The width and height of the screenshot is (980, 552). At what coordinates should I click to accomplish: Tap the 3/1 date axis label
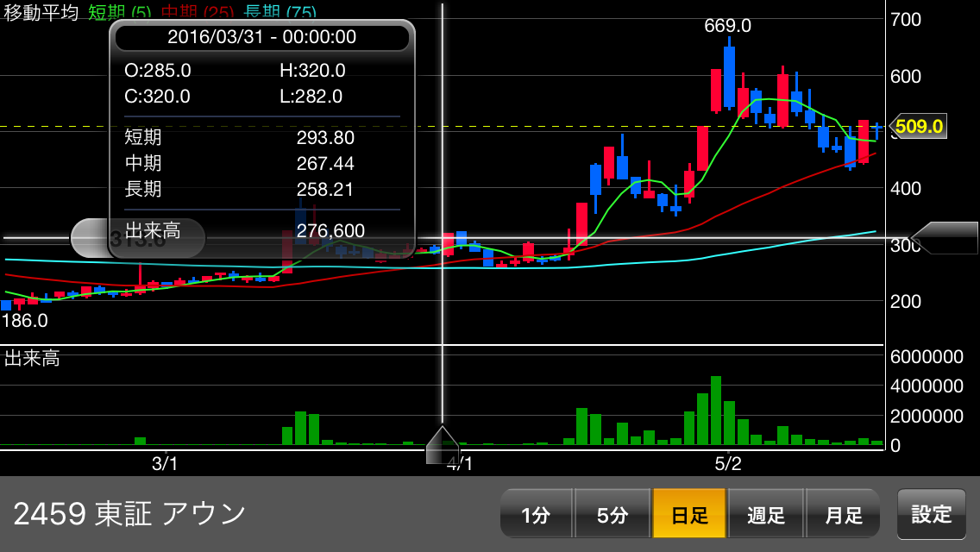click(165, 463)
